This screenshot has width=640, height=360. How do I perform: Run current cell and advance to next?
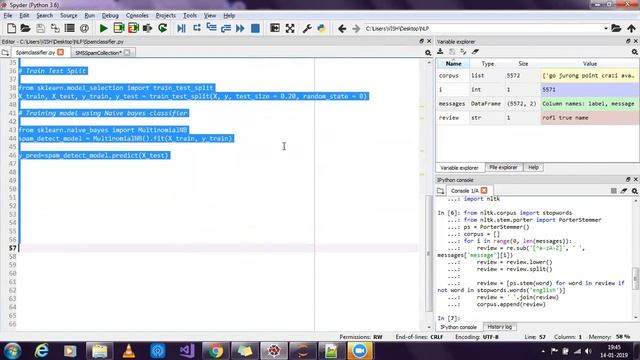coord(133,28)
